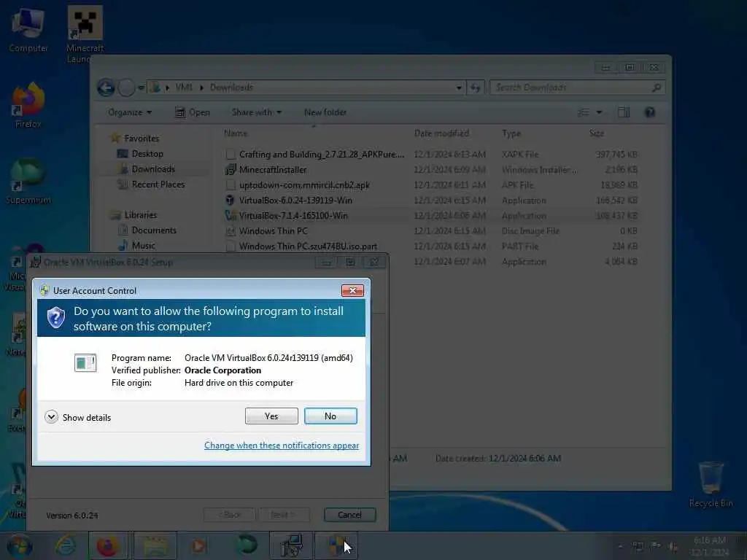
Task: Click the UAC shield question icon
Action: [55, 318]
